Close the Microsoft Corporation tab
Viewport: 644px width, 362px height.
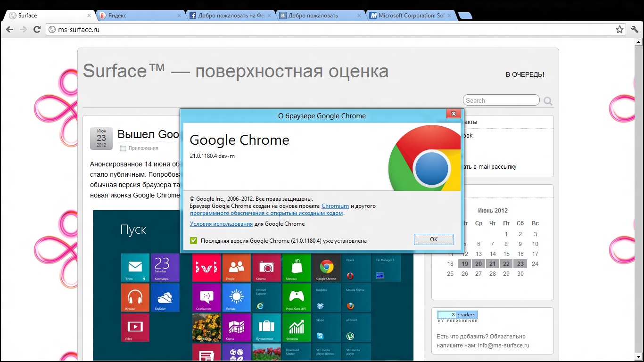pos(449,16)
